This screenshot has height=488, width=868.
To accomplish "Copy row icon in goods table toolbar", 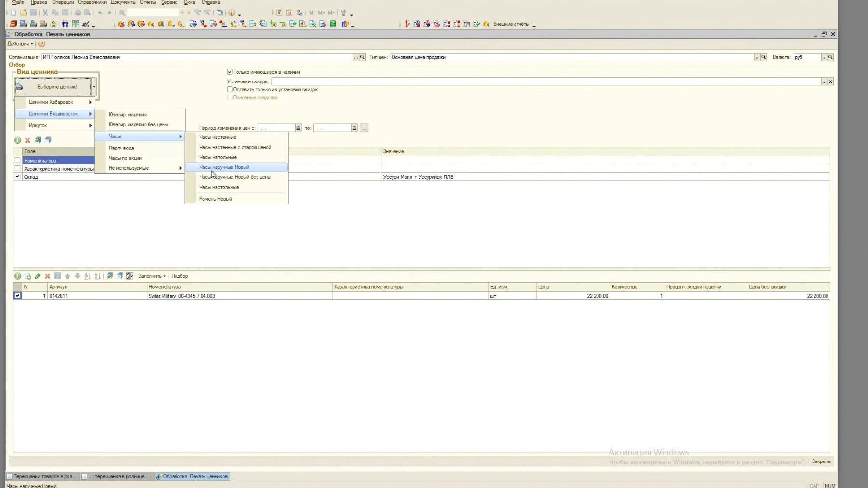I will pos(28,276).
